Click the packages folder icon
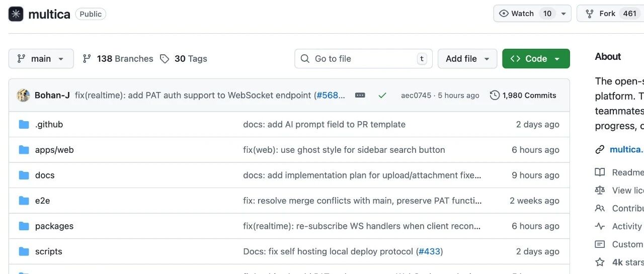The width and height of the screenshot is (644, 274). (24, 226)
